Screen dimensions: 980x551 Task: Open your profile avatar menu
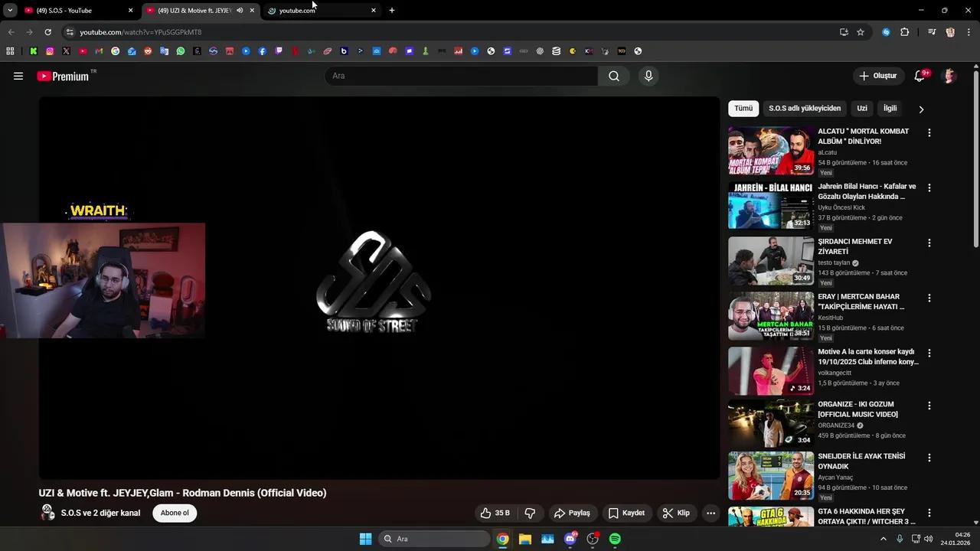[949, 76]
